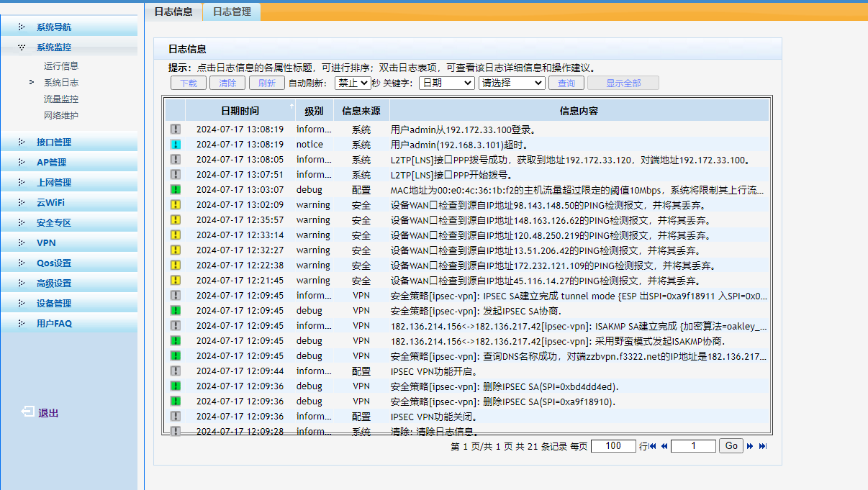Expand 系统导航 sidebar section
The width and height of the screenshot is (868, 490).
tap(69, 27)
